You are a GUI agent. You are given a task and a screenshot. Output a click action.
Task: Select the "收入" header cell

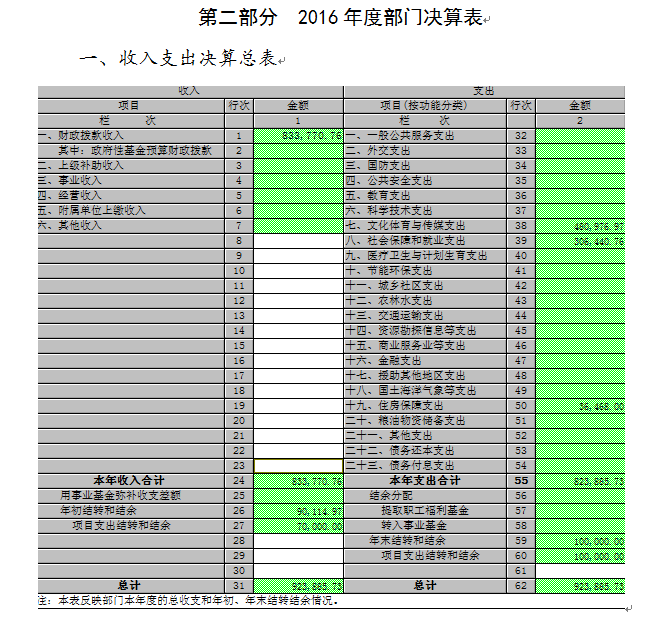click(x=189, y=91)
